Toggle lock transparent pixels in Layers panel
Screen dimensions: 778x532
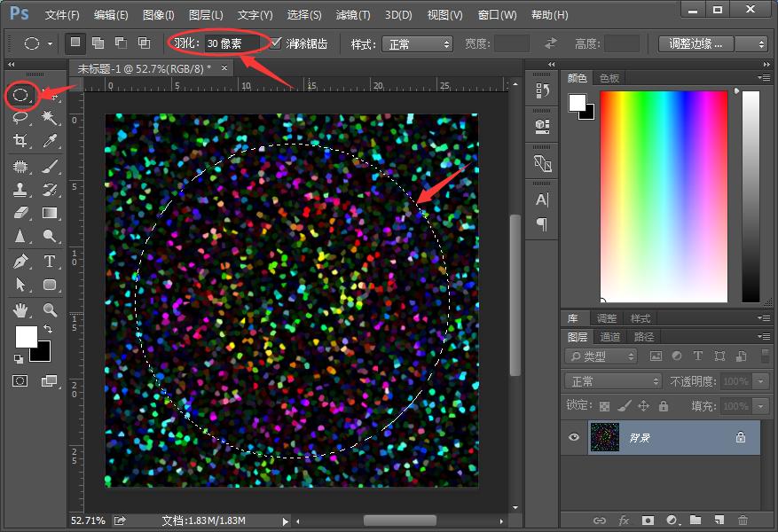604,406
